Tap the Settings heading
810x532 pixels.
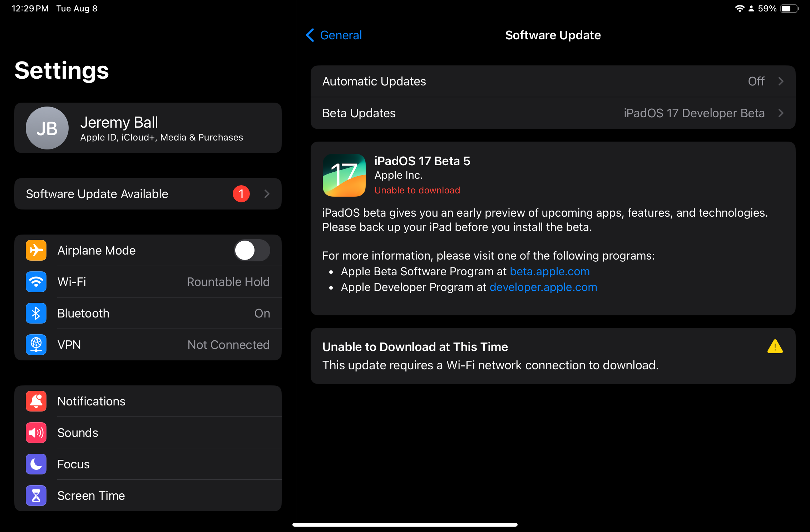click(x=61, y=70)
